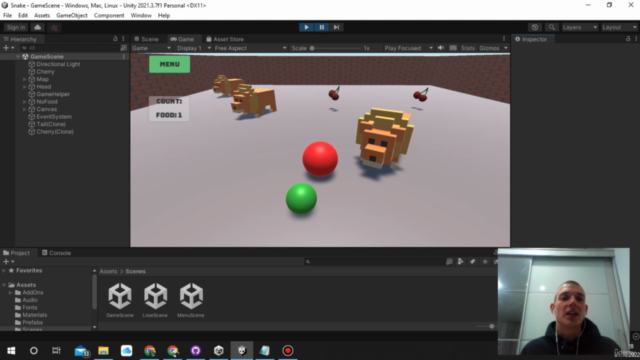Open File Explorer from taskbar
The image size is (640, 360).
coord(103,351)
